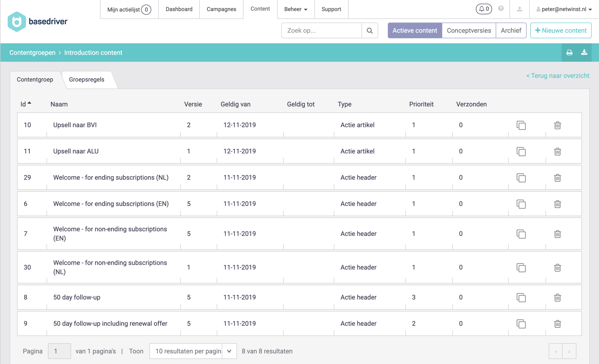
Task: Click the Pagina number field
Action: click(59, 351)
